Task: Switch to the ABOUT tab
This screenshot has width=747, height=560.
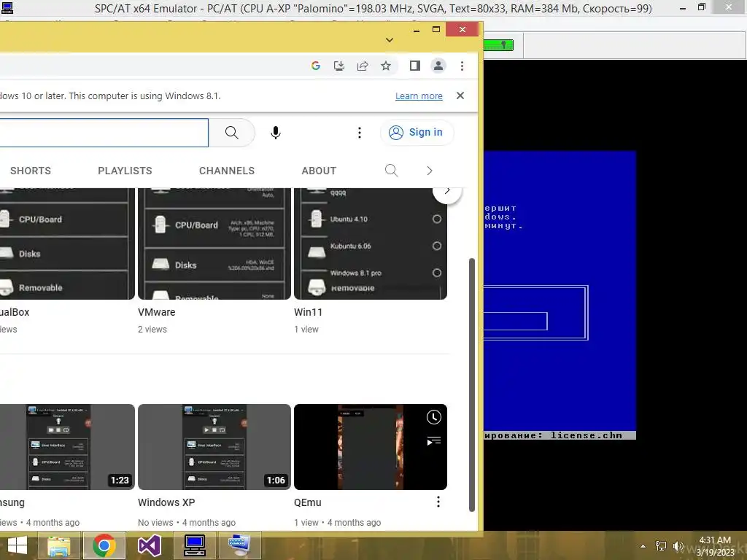Action: tap(319, 171)
